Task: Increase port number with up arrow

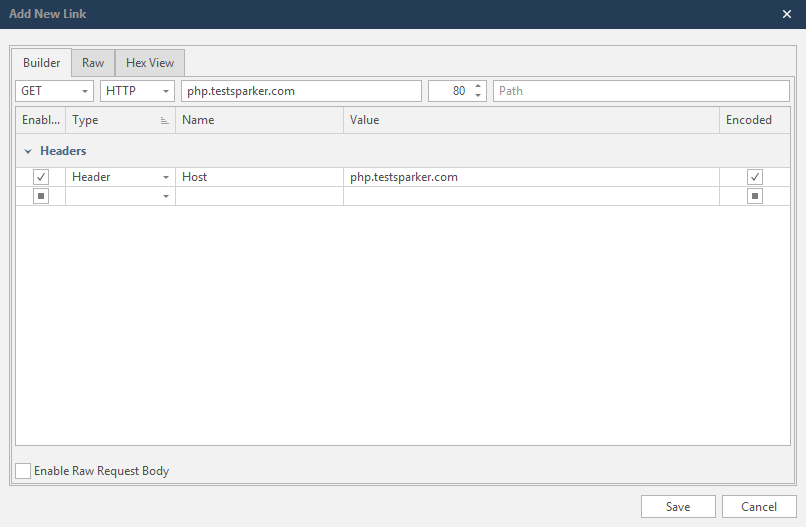Action: click(478, 86)
